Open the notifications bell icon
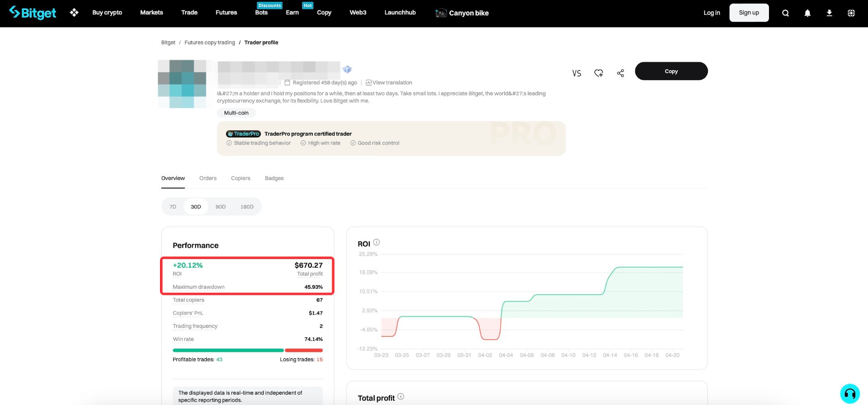868x405 pixels. pyautogui.click(x=807, y=13)
